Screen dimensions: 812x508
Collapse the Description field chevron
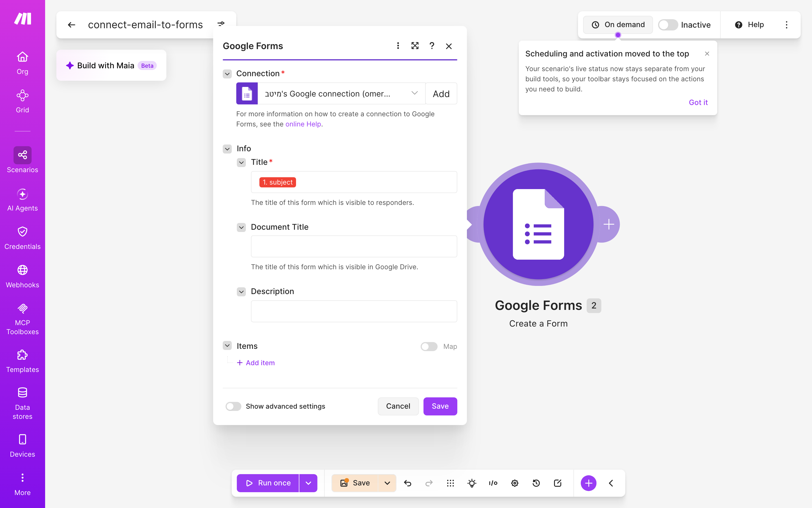click(241, 292)
